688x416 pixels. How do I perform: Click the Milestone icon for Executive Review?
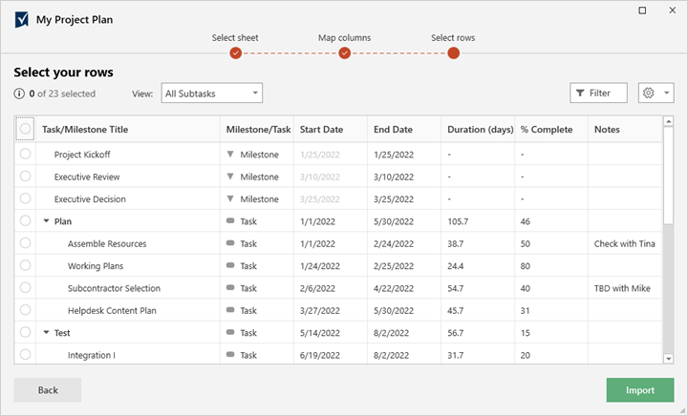point(230,176)
